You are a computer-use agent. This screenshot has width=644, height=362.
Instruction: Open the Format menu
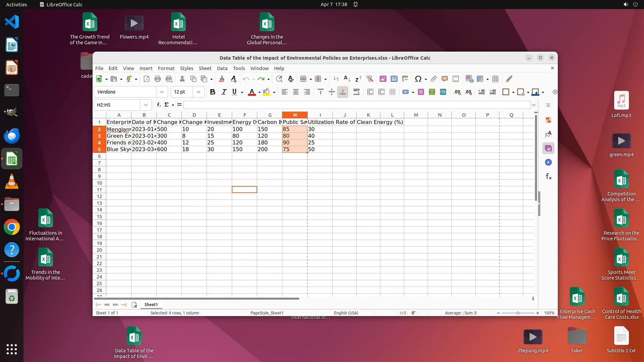pos(166,68)
